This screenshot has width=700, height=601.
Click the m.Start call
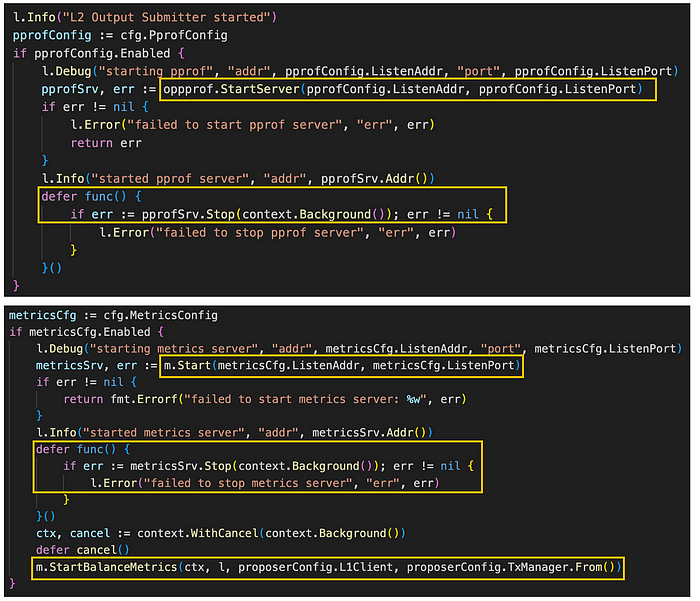tap(342, 365)
